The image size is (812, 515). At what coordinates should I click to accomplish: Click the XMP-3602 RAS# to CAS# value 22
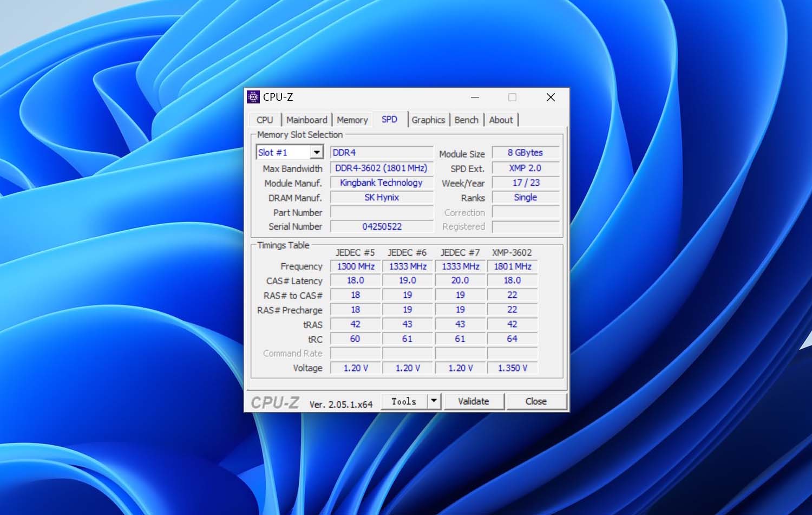[513, 295]
